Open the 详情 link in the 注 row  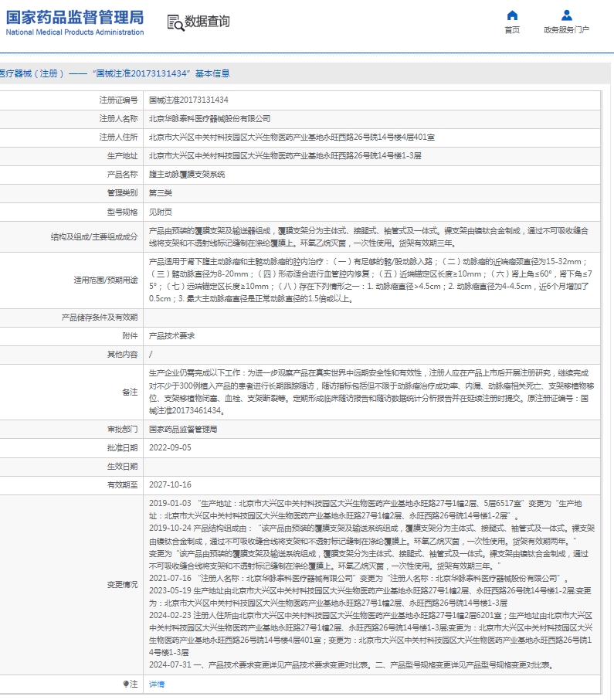pyautogui.click(x=157, y=684)
